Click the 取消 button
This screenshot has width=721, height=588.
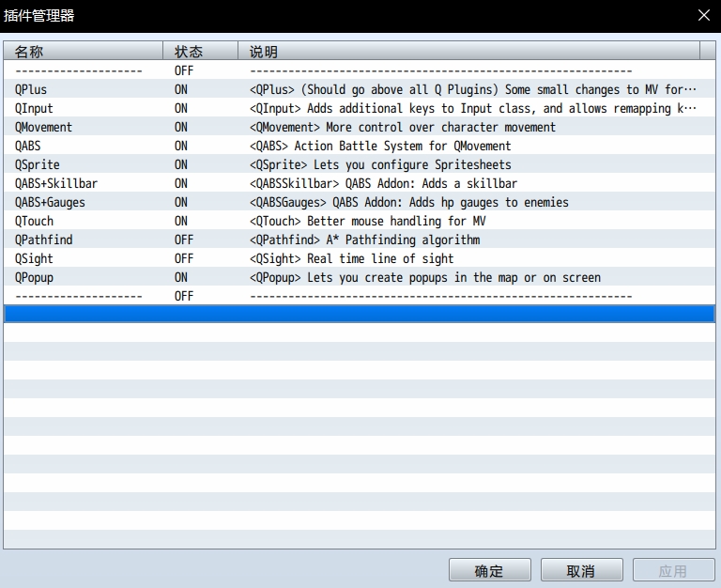582,570
